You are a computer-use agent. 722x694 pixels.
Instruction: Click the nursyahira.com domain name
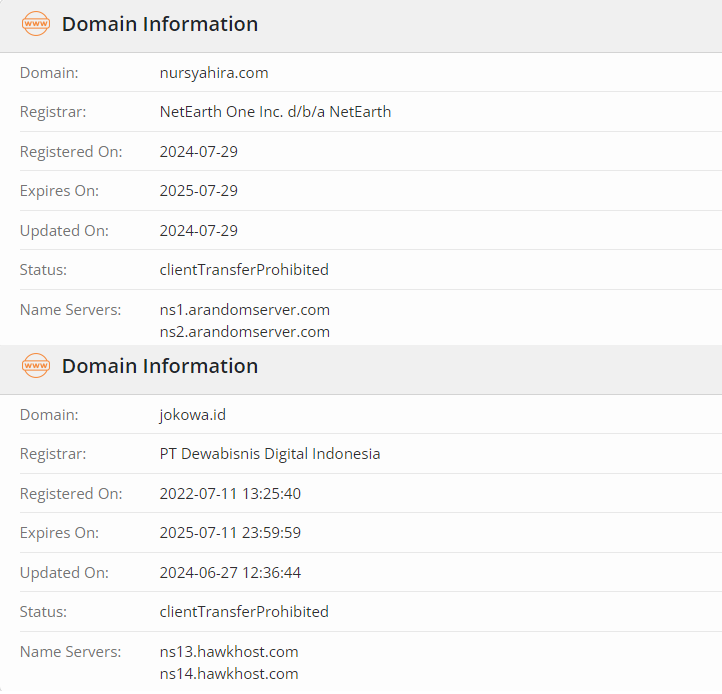tap(214, 72)
